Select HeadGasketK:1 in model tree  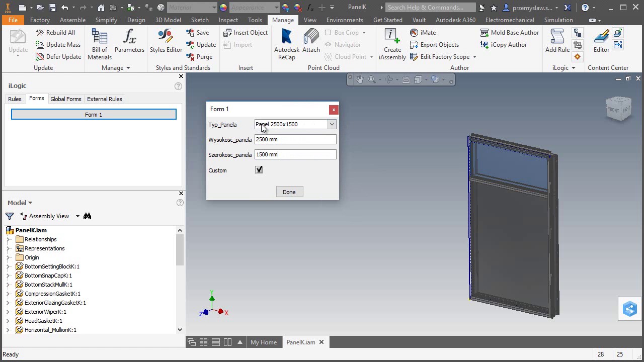pos(43,321)
